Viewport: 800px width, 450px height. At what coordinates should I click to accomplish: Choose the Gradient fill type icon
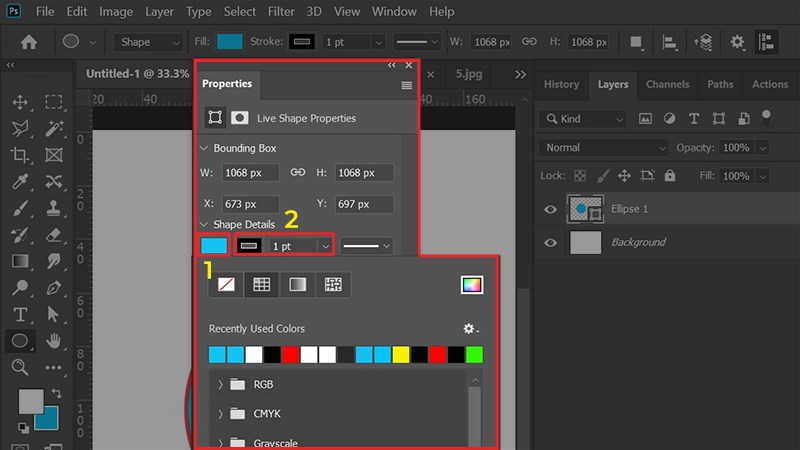pyautogui.click(x=297, y=285)
